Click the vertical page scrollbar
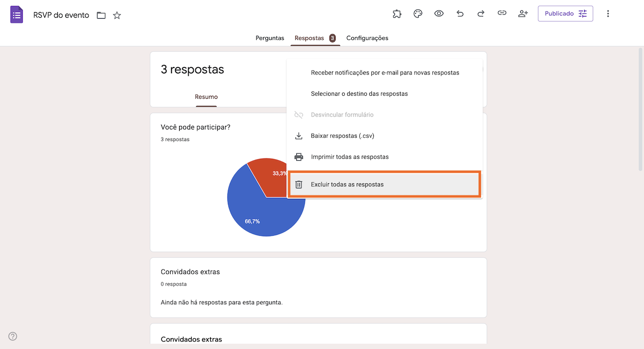The height and width of the screenshot is (349, 644). pos(640,108)
